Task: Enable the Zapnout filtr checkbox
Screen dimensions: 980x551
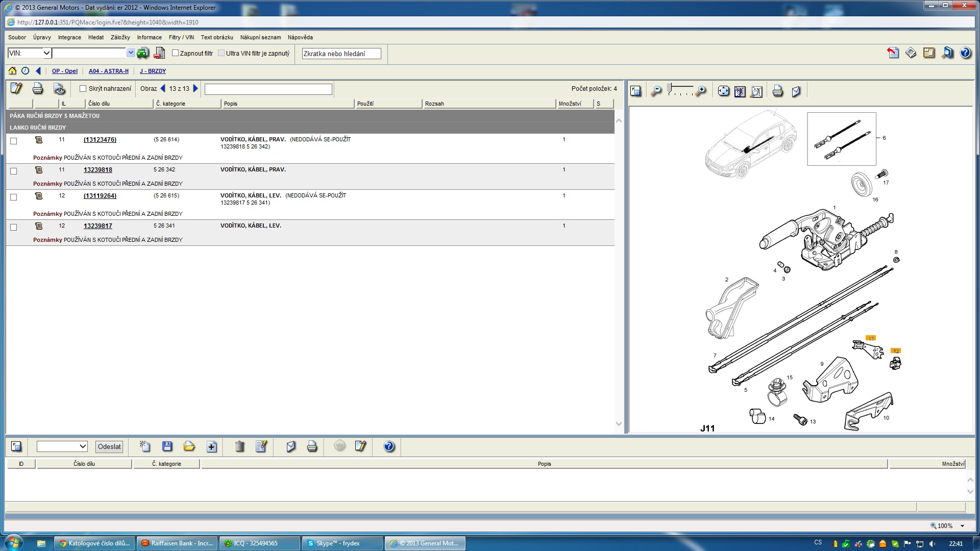Action: [x=175, y=53]
